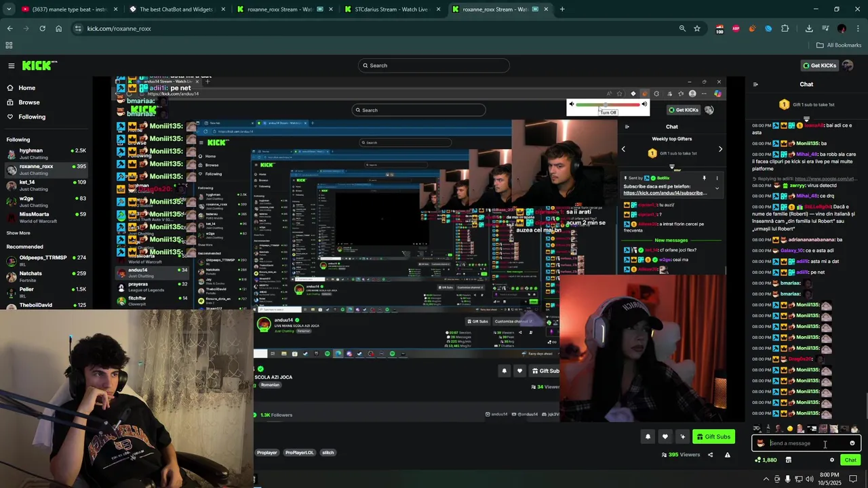Bookmark this page with the star
868x488 pixels.
(x=697, y=28)
